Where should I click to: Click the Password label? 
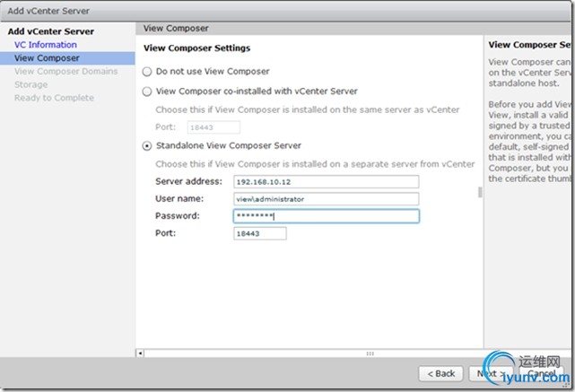177,215
